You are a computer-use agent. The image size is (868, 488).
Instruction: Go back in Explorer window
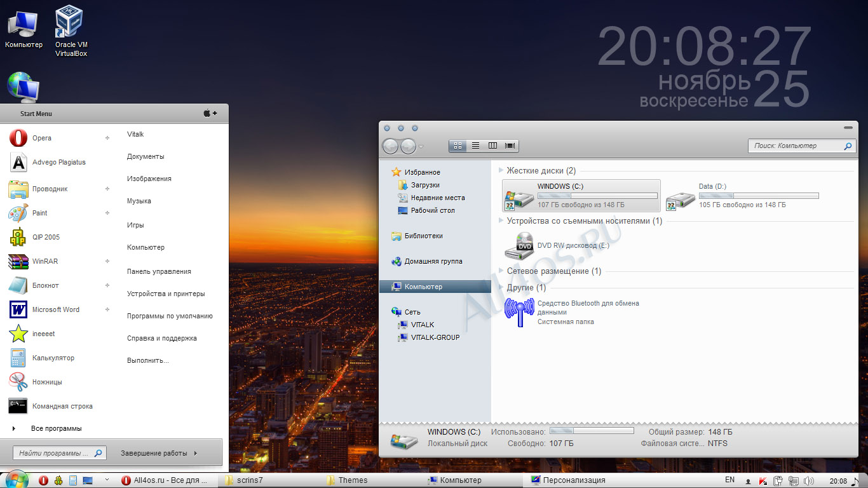[x=390, y=146]
